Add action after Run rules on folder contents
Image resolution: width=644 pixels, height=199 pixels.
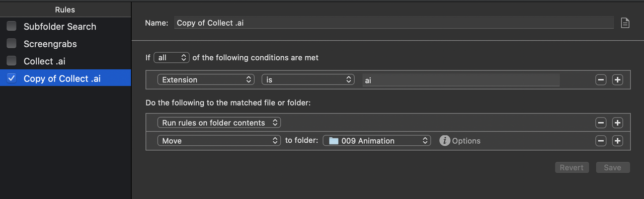click(618, 123)
